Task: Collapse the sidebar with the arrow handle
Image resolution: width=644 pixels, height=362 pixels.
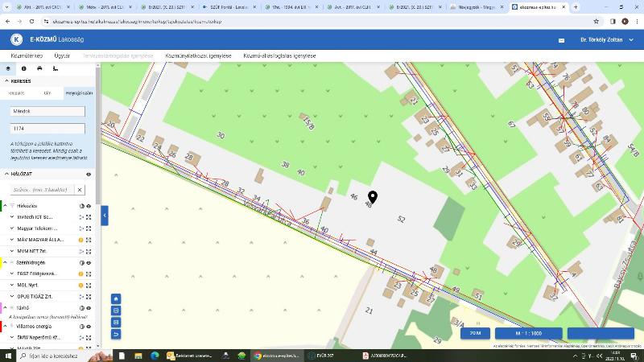Action: 105,215
